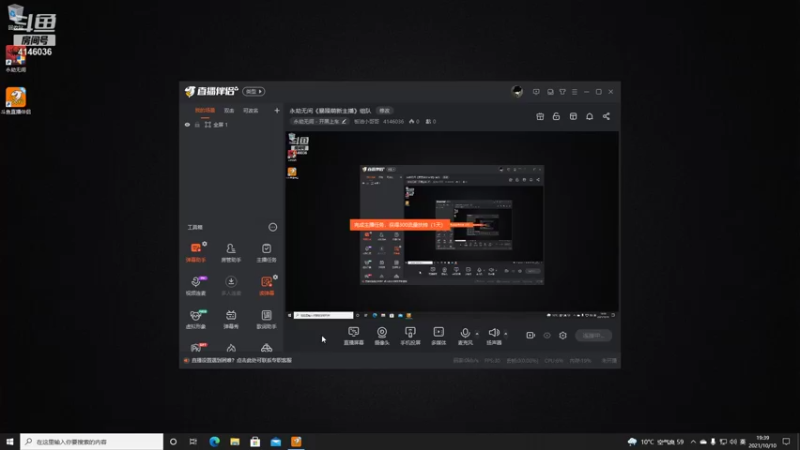Open the gear settings badge on 读弹幕
Image resolution: width=800 pixels, height=450 pixels.
point(276,277)
